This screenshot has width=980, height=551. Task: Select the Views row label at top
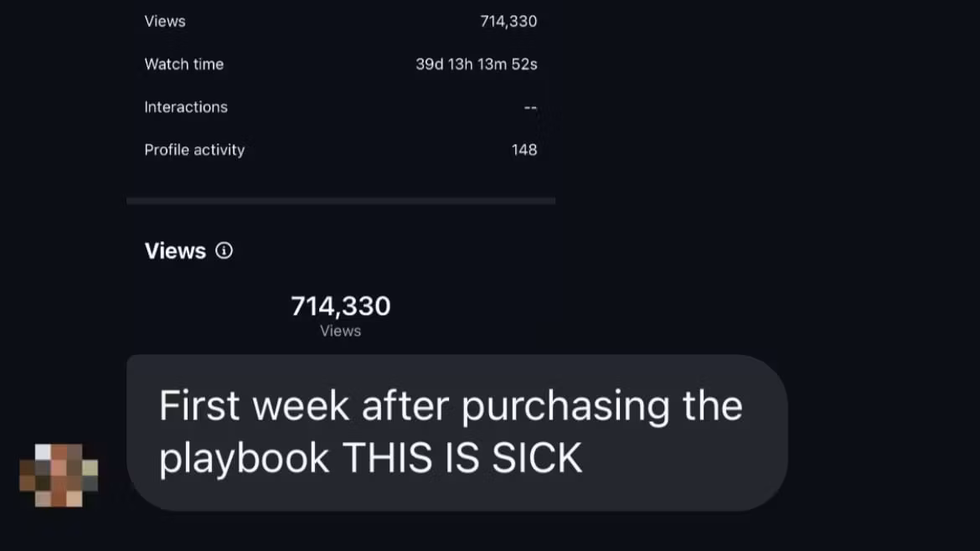click(165, 21)
